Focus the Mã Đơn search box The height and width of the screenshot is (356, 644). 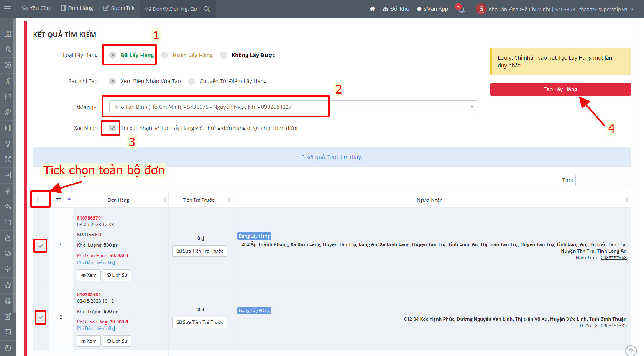[171, 9]
